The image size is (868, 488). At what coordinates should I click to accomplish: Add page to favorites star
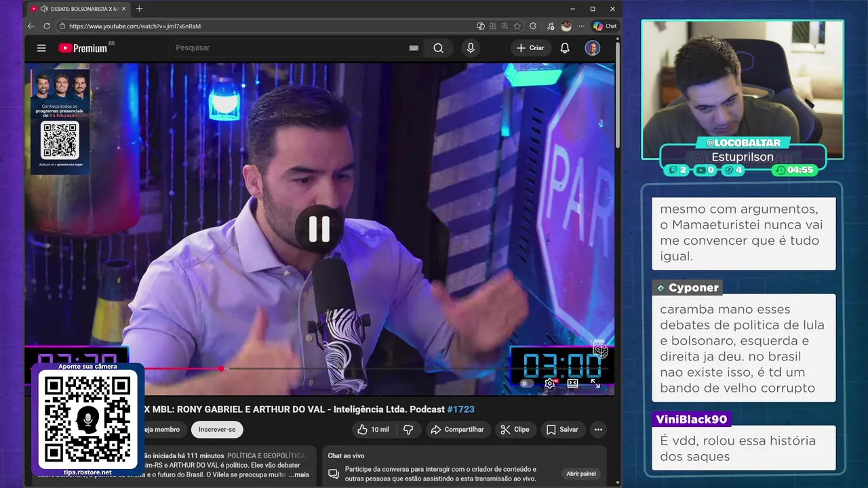517,26
